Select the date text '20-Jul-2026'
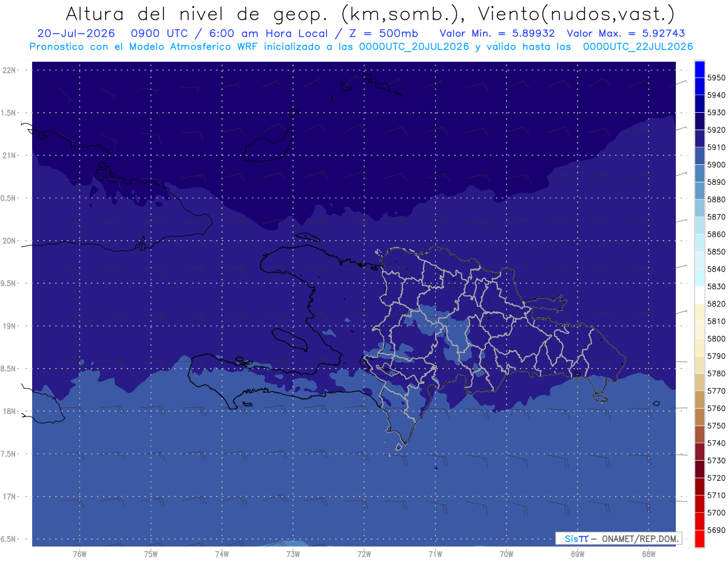This screenshot has height=562, width=728. tap(76, 33)
